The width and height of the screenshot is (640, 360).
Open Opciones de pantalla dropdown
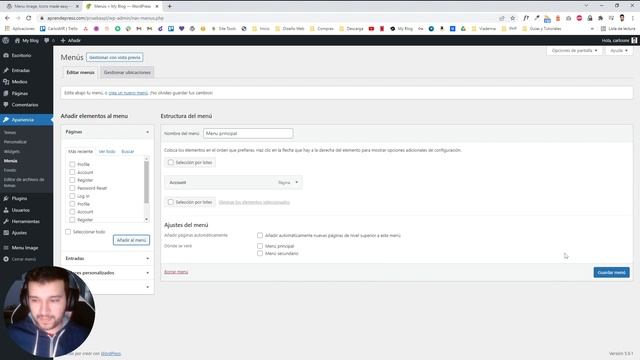[x=574, y=51]
